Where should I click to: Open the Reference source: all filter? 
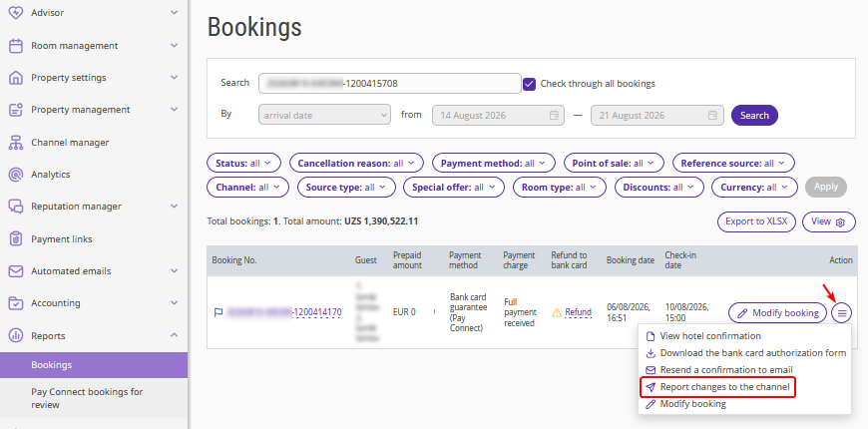pos(733,164)
